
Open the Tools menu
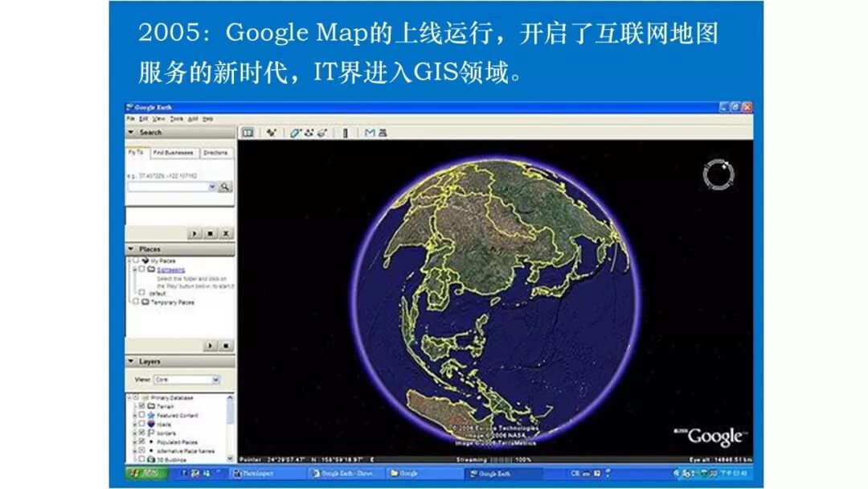pyautogui.click(x=177, y=118)
